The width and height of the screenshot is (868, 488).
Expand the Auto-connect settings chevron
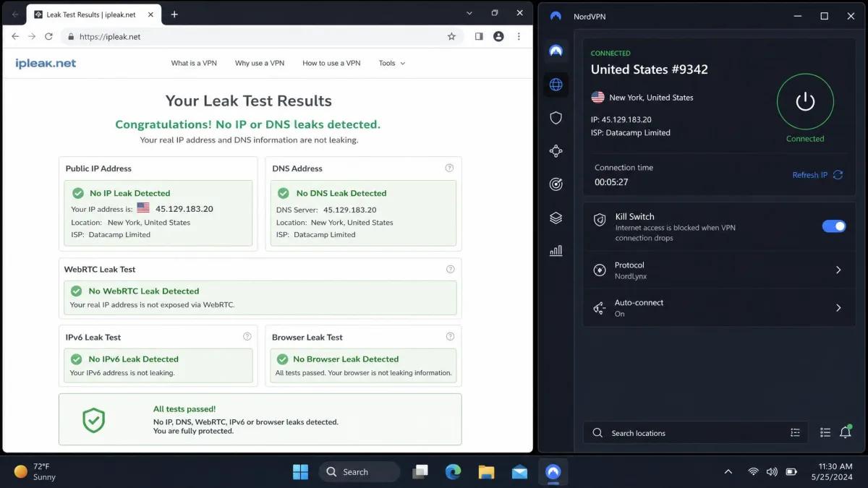[x=838, y=308]
